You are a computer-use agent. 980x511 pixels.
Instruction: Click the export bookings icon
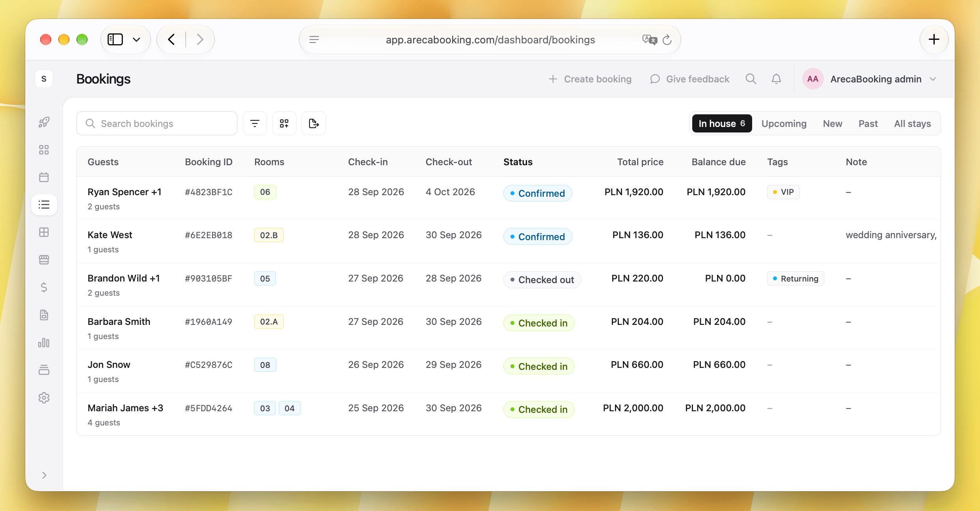(x=314, y=123)
